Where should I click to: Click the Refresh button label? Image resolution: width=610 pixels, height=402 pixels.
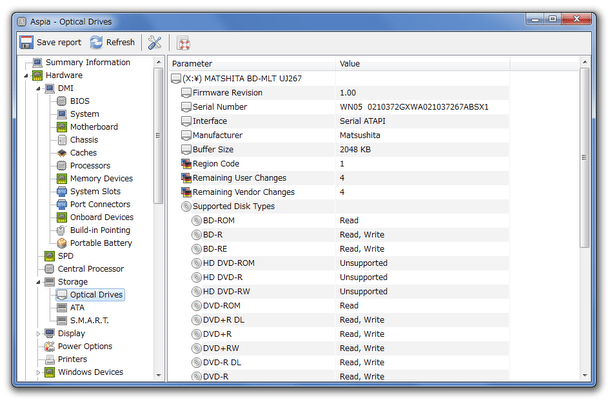[121, 42]
